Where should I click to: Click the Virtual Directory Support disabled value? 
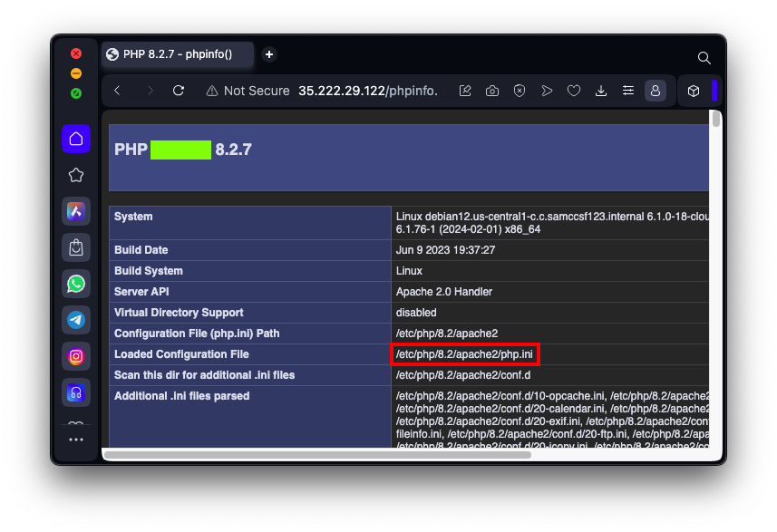[416, 313]
